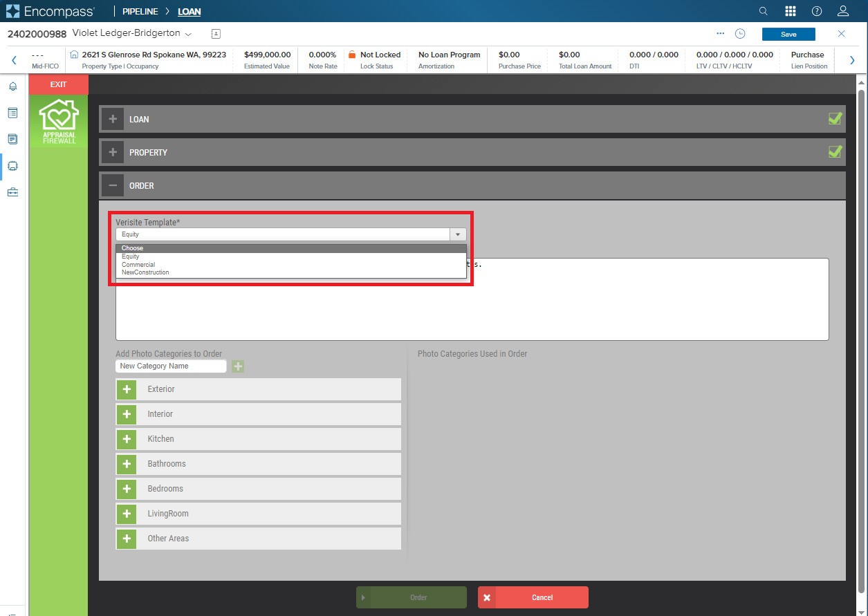Open the user profile icon

point(843,11)
